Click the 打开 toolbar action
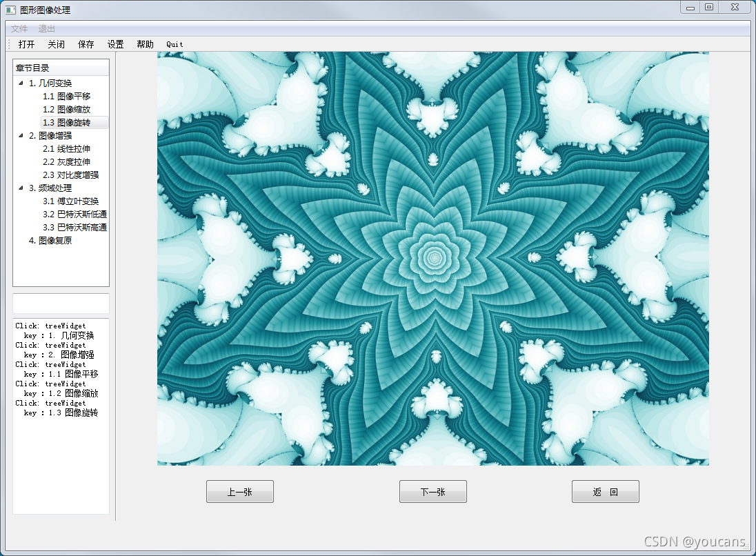The image size is (756, 556). tap(26, 44)
